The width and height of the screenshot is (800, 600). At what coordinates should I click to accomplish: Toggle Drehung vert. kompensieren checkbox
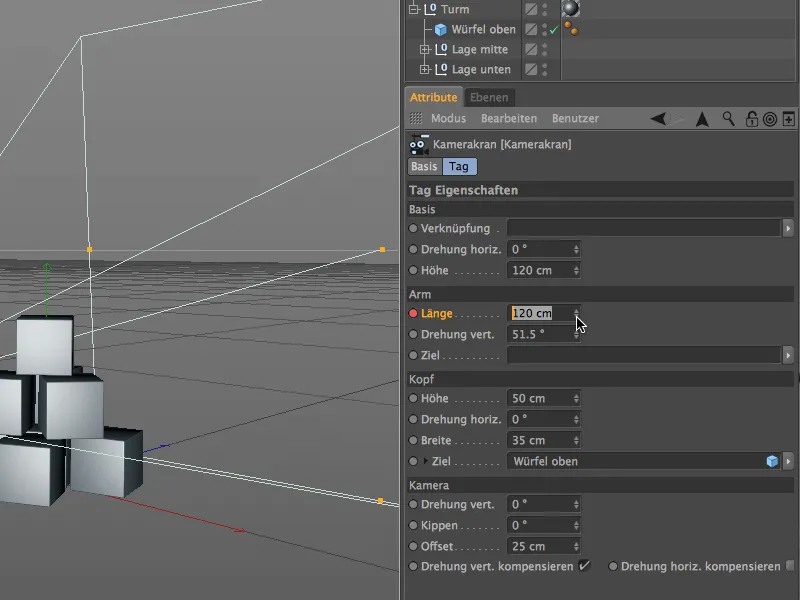pyautogui.click(x=584, y=566)
